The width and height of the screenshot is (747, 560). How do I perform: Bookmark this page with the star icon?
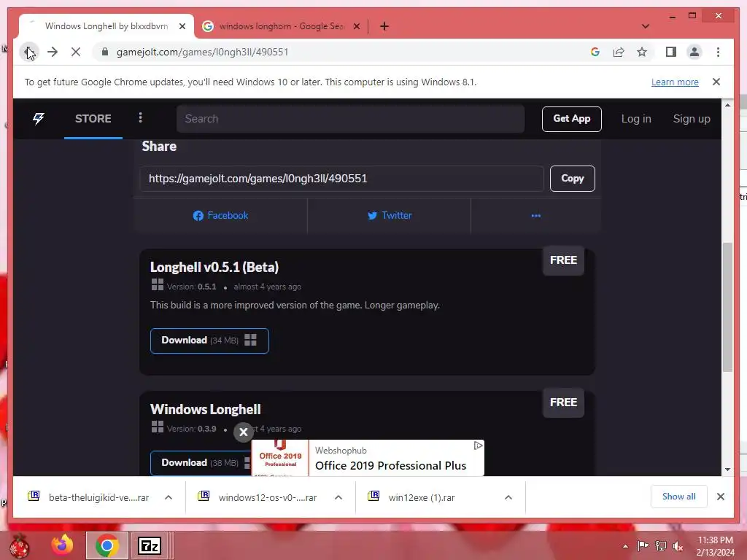[x=642, y=52]
